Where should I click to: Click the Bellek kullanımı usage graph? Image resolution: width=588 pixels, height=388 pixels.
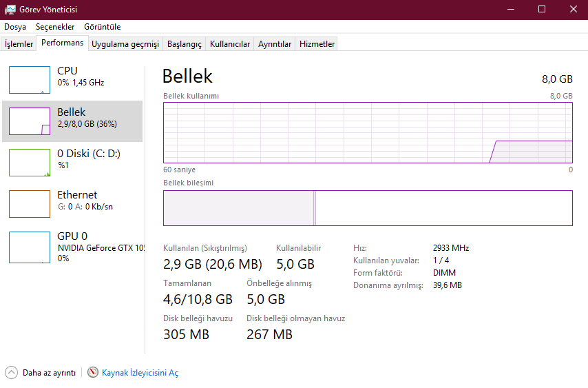pos(368,133)
